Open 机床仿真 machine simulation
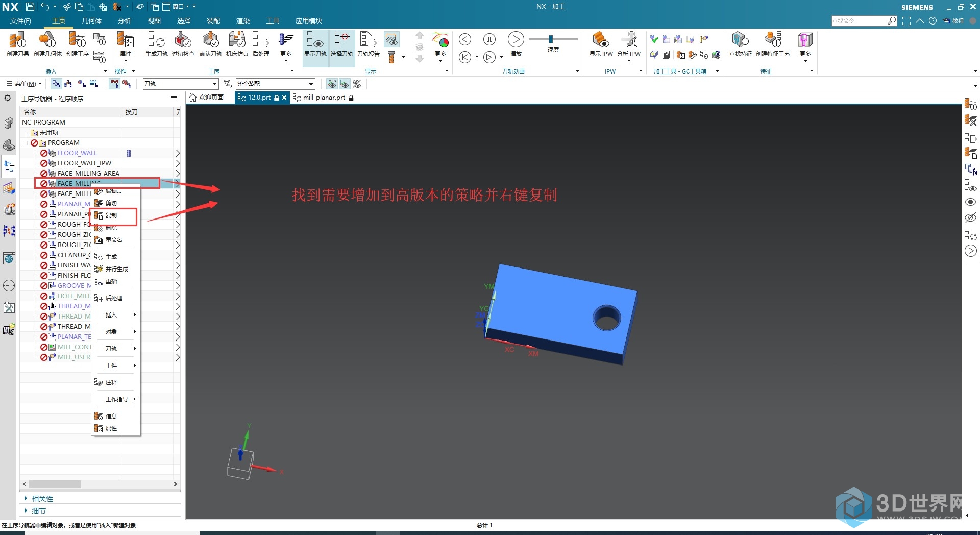980x535 pixels. click(x=237, y=44)
